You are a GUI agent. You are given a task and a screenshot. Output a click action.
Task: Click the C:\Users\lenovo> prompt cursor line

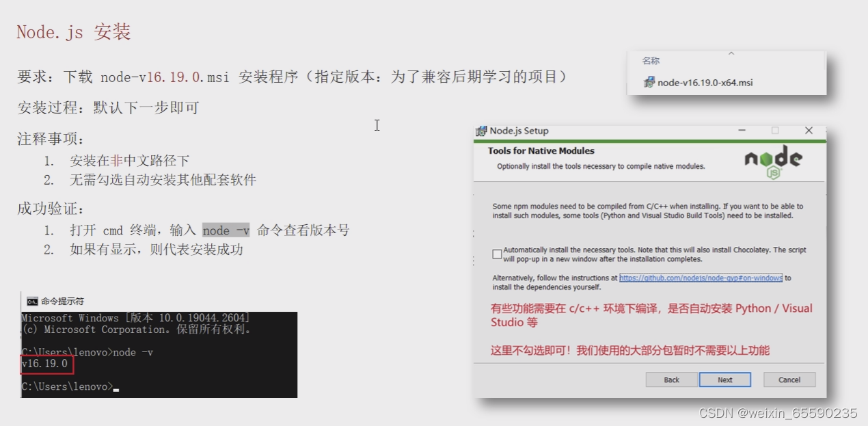pos(70,387)
